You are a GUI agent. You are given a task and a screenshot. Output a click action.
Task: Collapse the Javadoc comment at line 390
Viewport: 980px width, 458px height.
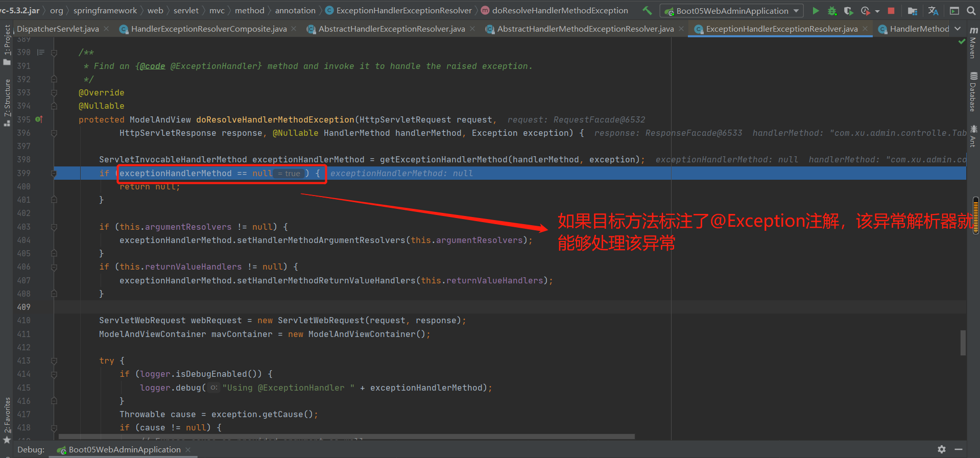pyautogui.click(x=54, y=52)
